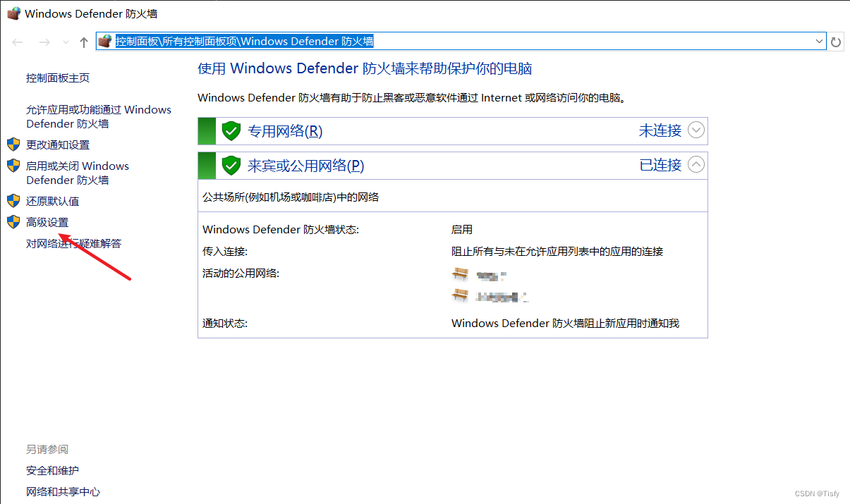Expand the 专用网络 section chevron
This screenshot has width=850, height=504.
click(x=696, y=130)
